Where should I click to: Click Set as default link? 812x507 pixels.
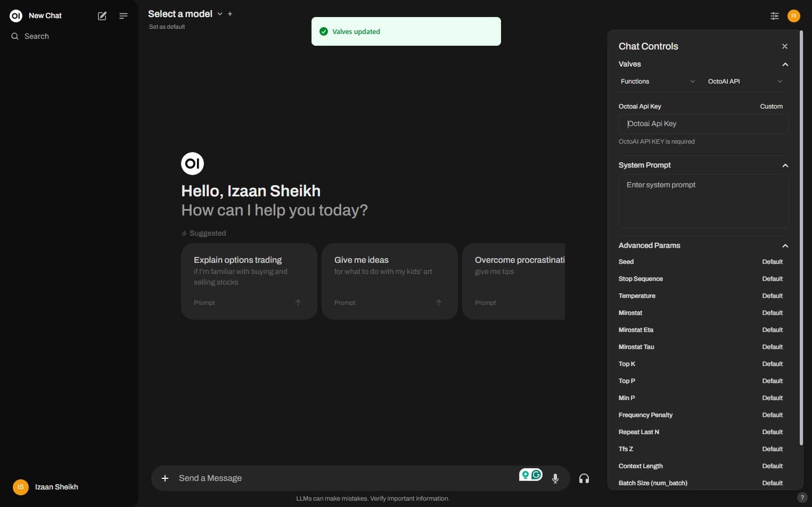(167, 27)
